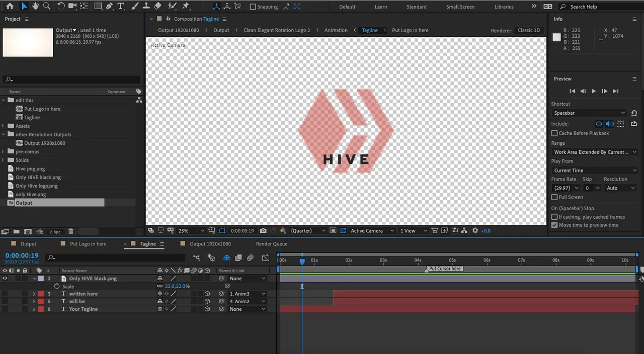Switch to the Standard workspace
Viewport: 644px width, 354px height.
point(417,7)
